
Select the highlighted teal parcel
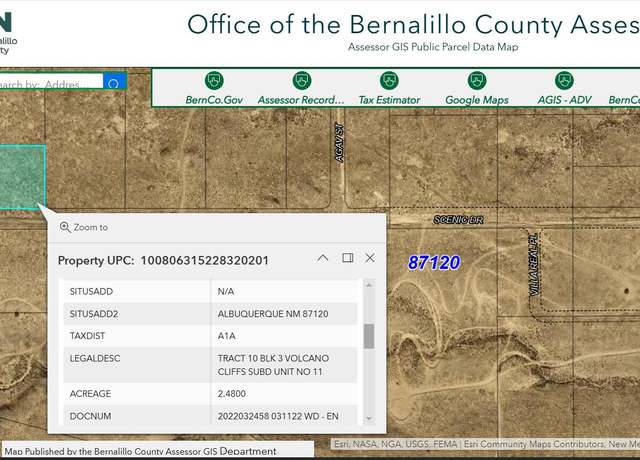(x=22, y=177)
